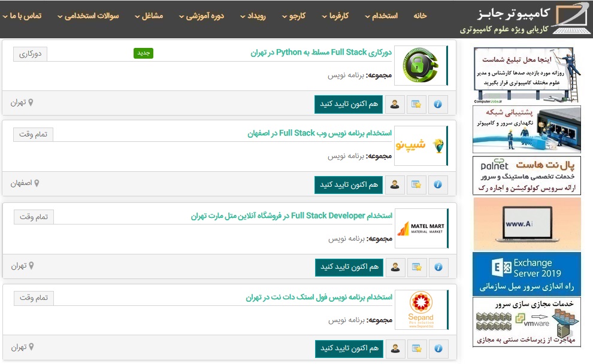This screenshot has width=593, height=364.
Task: Go to خانه in navigation bar
Action: click(420, 16)
